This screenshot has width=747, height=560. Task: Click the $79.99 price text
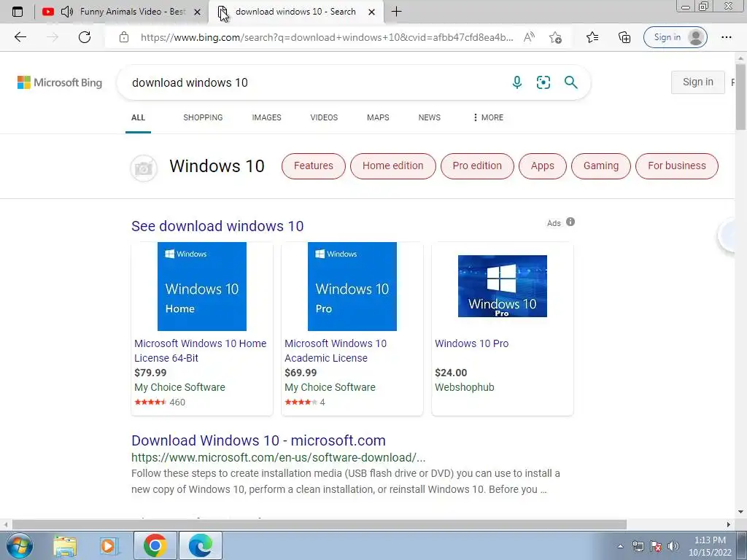point(150,373)
